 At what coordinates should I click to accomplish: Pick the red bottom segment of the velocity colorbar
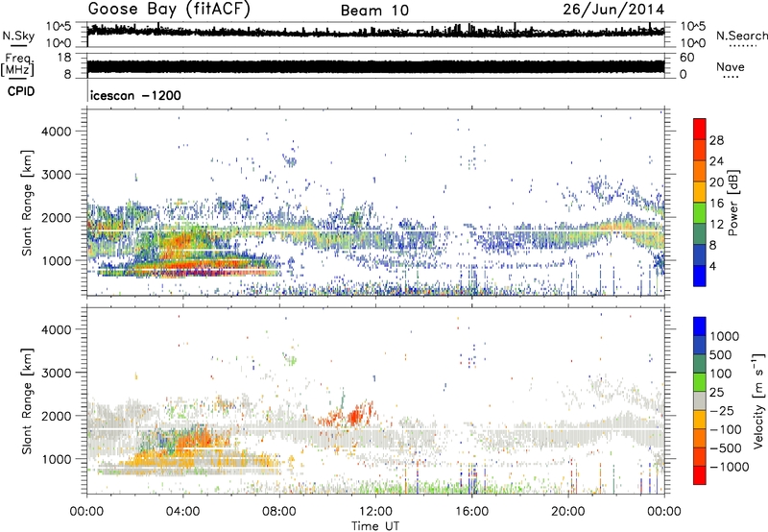click(x=700, y=475)
